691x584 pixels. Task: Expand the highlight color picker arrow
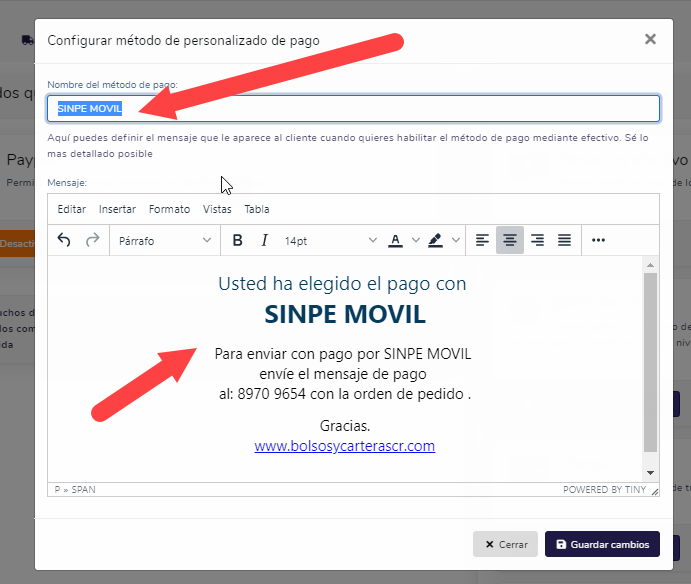click(456, 240)
